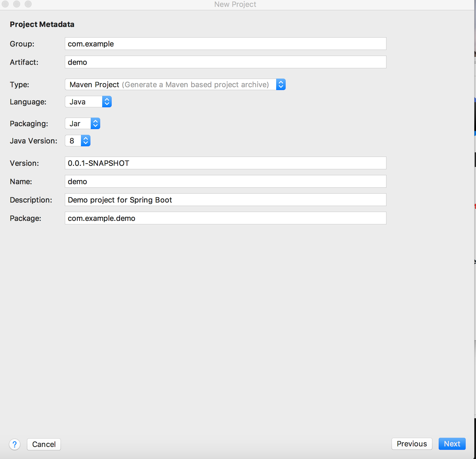Edit the Package field com.example.demo

pos(225,218)
